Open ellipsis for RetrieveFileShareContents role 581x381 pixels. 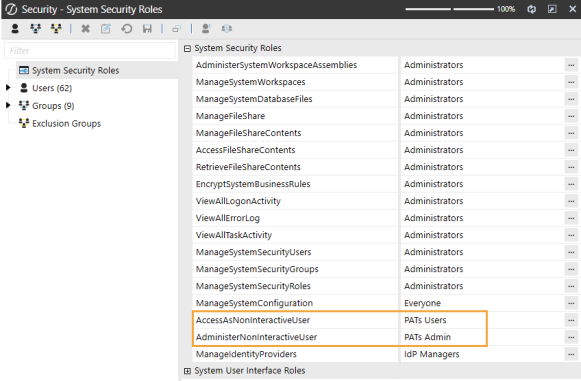[571, 168]
